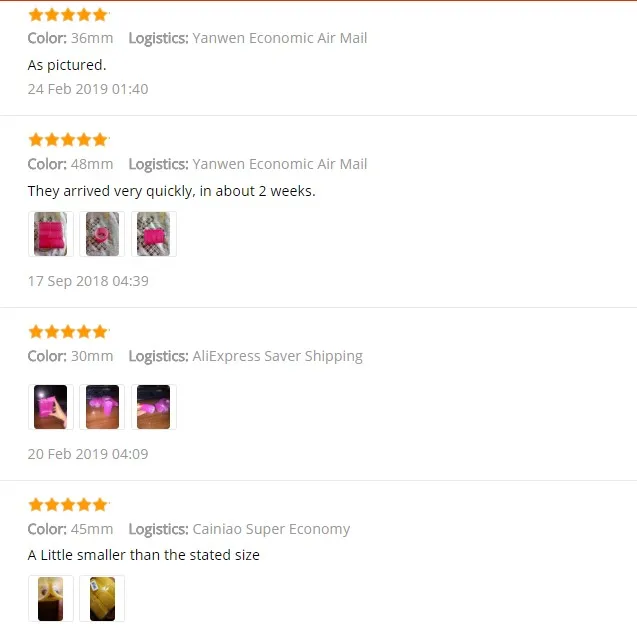Open last photo in the 30mm review
637x637 pixels.
(154, 407)
